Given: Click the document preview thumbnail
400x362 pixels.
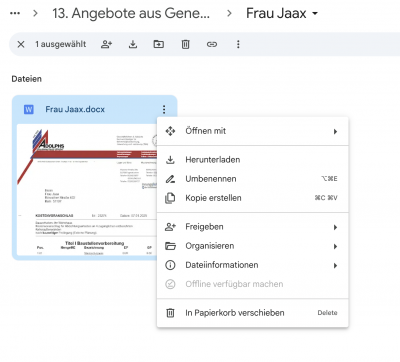Looking at the screenshot, I should (x=87, y=190).
